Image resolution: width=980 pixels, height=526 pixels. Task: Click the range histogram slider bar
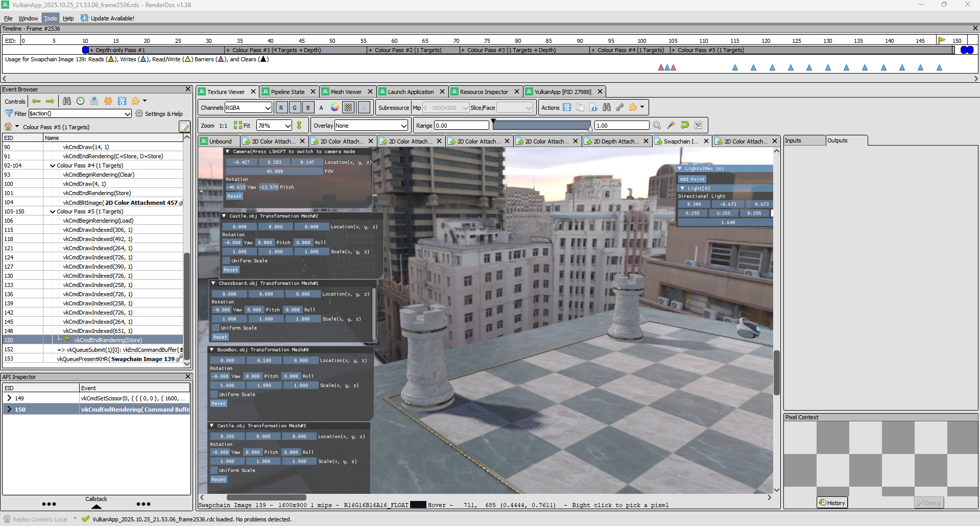click(x=541, y=125)
